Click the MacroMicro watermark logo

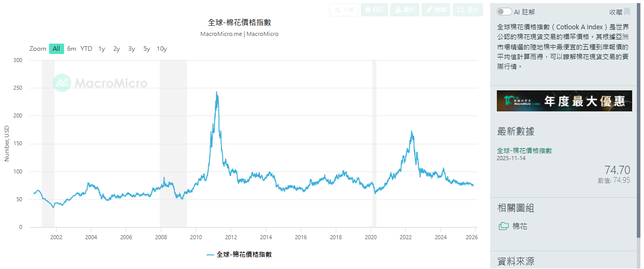100,83
